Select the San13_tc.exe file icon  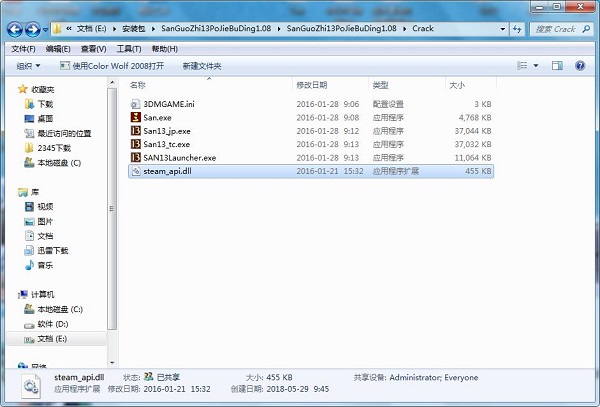(x=135, y=144)
